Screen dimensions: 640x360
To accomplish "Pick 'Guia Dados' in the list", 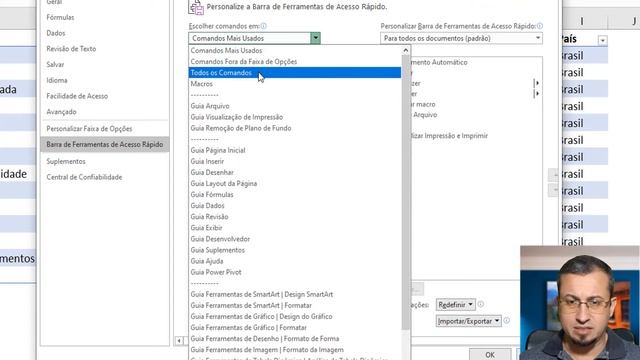I will coord(295,205).
